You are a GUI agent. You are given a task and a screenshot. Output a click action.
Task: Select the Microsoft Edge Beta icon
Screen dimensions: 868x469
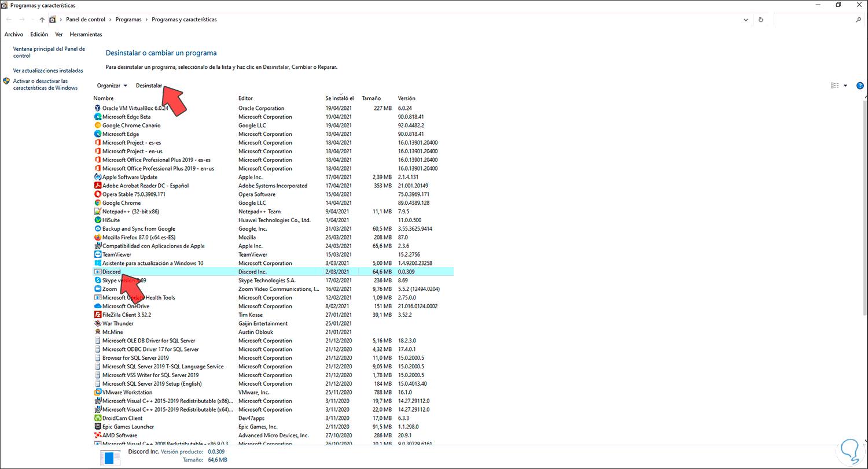[97, 117]
